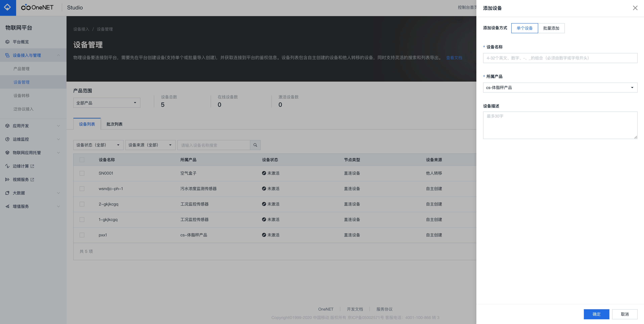Click the blue 确定 button
The width and height of the screenshot is (644, 324).
coord(596,314)
